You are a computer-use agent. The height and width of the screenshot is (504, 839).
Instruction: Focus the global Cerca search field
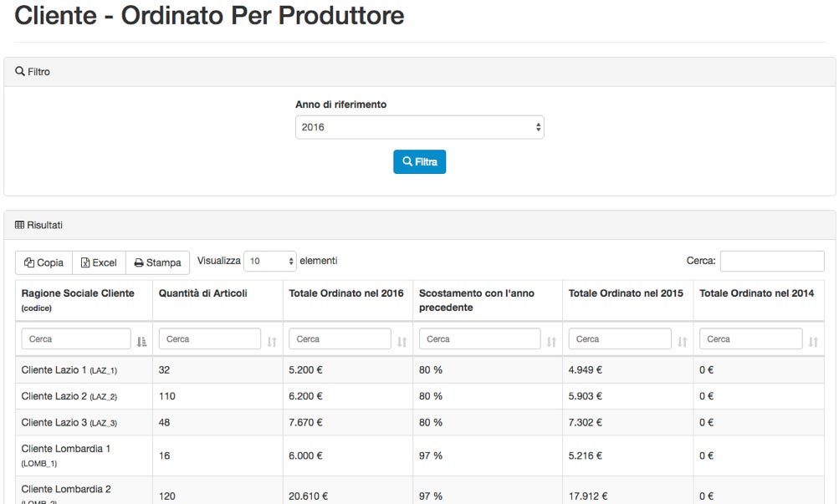pyautogui.click(x=771, y=262)
